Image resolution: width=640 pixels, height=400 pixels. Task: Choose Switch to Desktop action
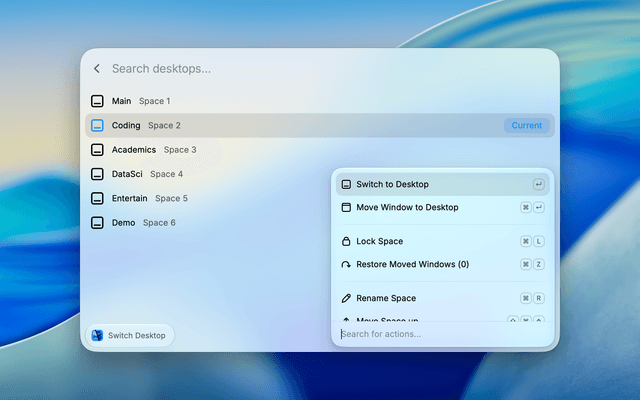pos(442,184)
